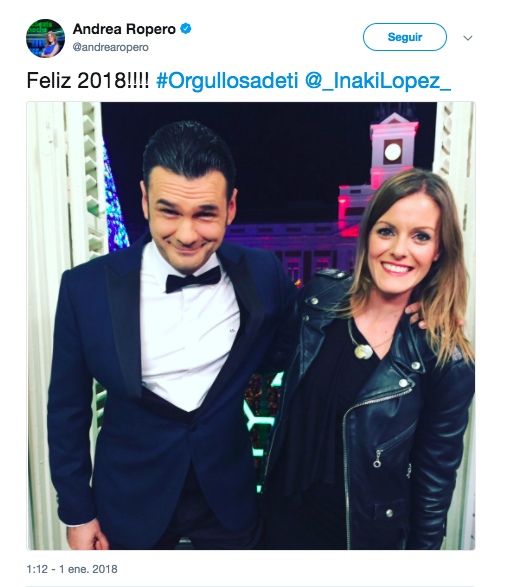Click the clock tower in the photo
Screen dimensions: 505x587
(x=393, y=150)
